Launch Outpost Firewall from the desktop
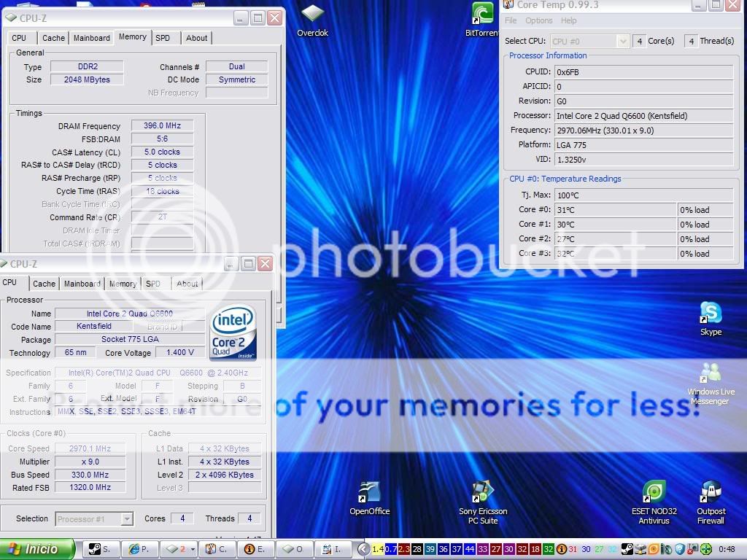The width and height of the screenshot is (747, 560). pyautogui.click(x=711, y=503)
